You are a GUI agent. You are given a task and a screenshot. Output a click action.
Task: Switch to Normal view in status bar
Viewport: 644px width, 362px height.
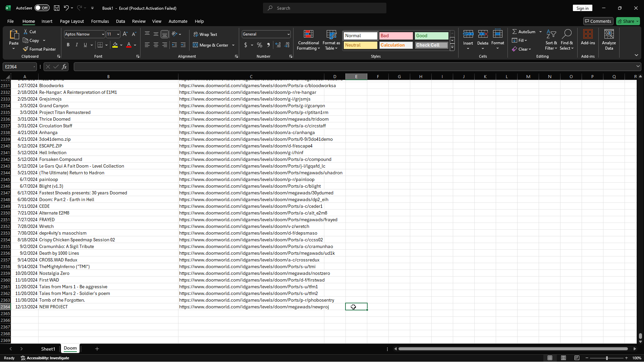[x=550, y=358]
